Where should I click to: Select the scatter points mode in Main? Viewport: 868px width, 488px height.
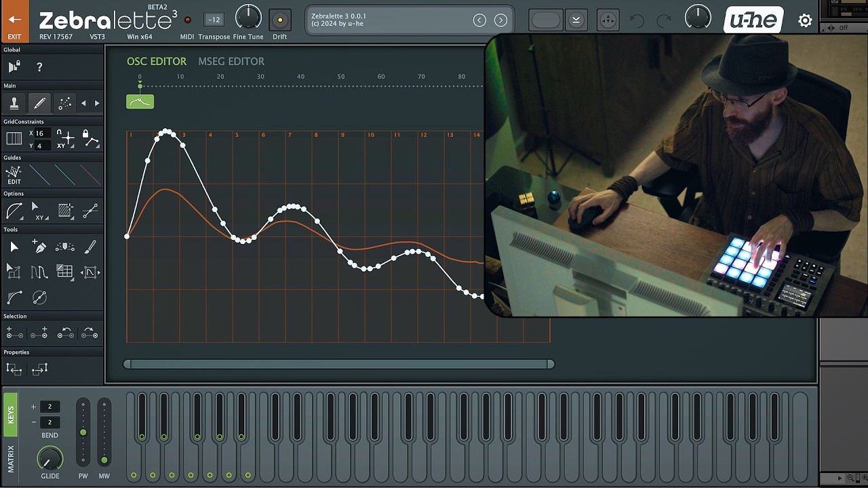[x=64, y=103]
